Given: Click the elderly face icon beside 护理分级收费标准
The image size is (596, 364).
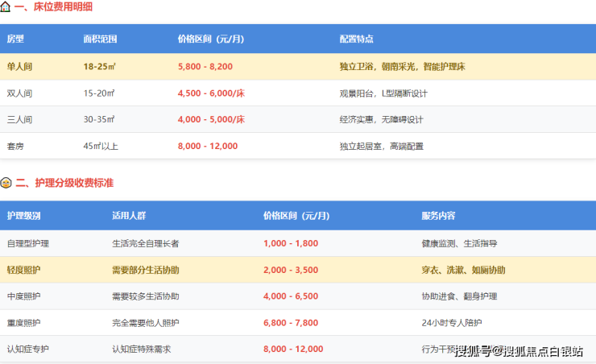Looking at the screenshot, I should point(6,184).
